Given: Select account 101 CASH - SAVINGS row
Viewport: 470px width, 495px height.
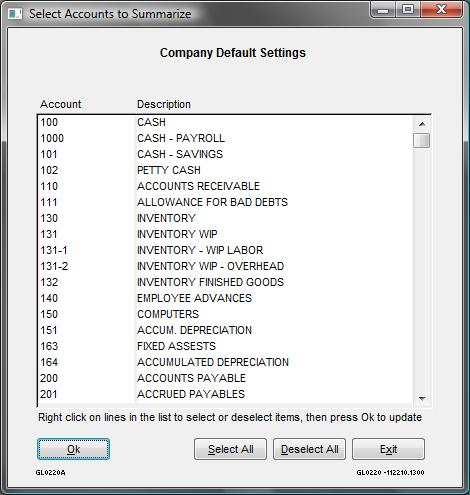Looking at the screenshot, I should point(225,154).
